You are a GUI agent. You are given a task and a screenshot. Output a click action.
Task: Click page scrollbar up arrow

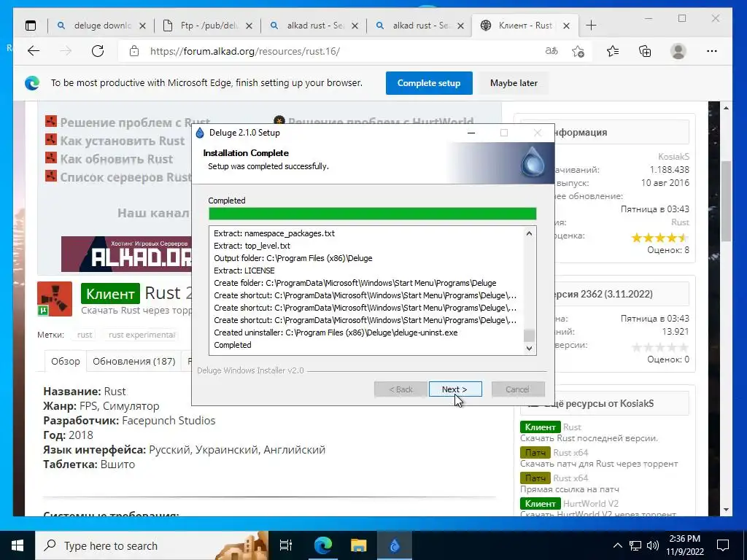click(726, 108)
